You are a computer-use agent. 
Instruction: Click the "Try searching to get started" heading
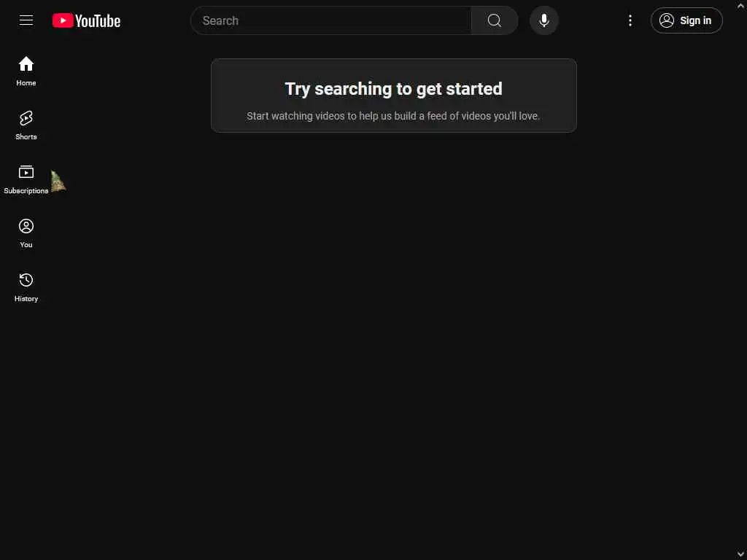click(x=393, y=89)
